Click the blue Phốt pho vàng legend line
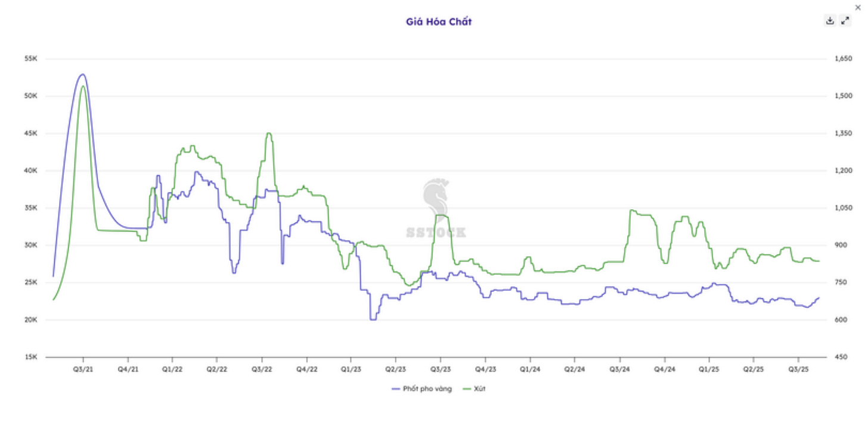868x435 pixels. [396, 389]
